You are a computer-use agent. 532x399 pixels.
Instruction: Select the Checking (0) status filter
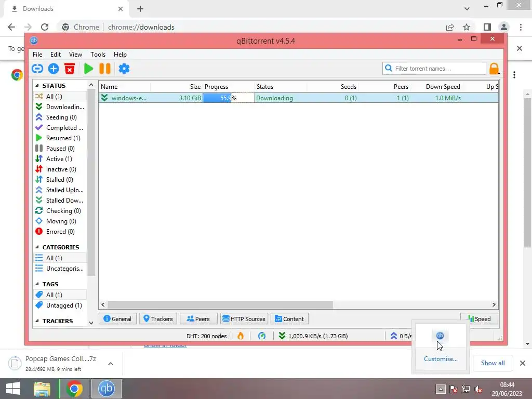click(x=60, y=211)
